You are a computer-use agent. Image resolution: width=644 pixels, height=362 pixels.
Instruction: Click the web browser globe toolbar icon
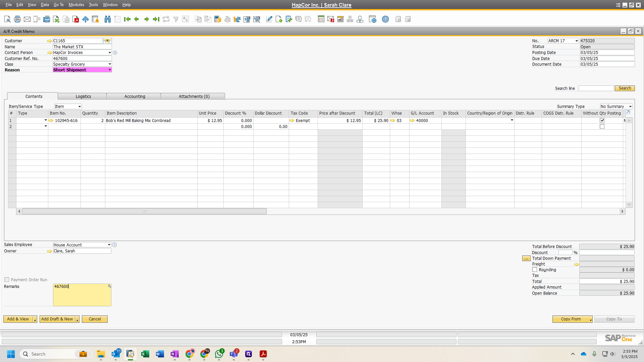click(x=373, y=19)
